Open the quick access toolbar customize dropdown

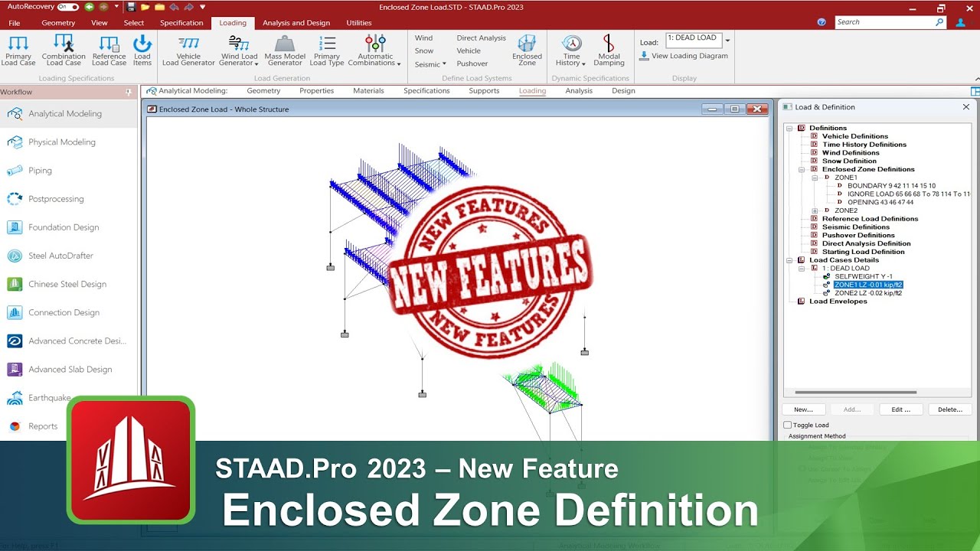(x=203, y=7)
